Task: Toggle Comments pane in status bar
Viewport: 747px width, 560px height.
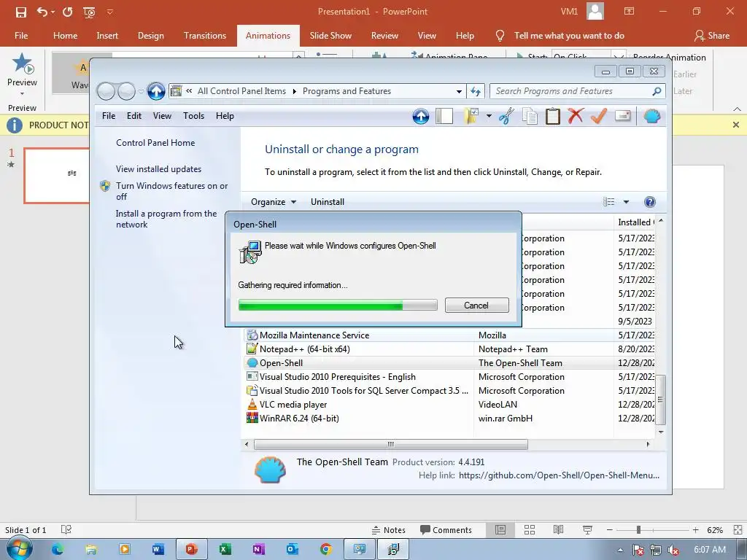Action: point(446,530)
